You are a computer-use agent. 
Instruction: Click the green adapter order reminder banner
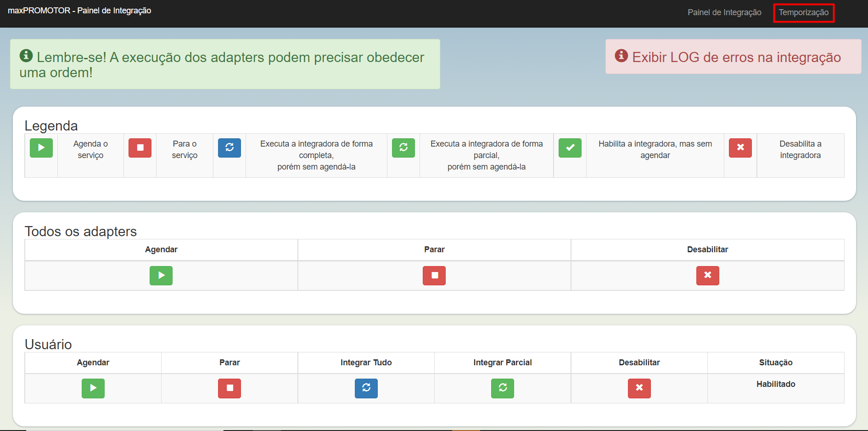(x=225, y=64)
